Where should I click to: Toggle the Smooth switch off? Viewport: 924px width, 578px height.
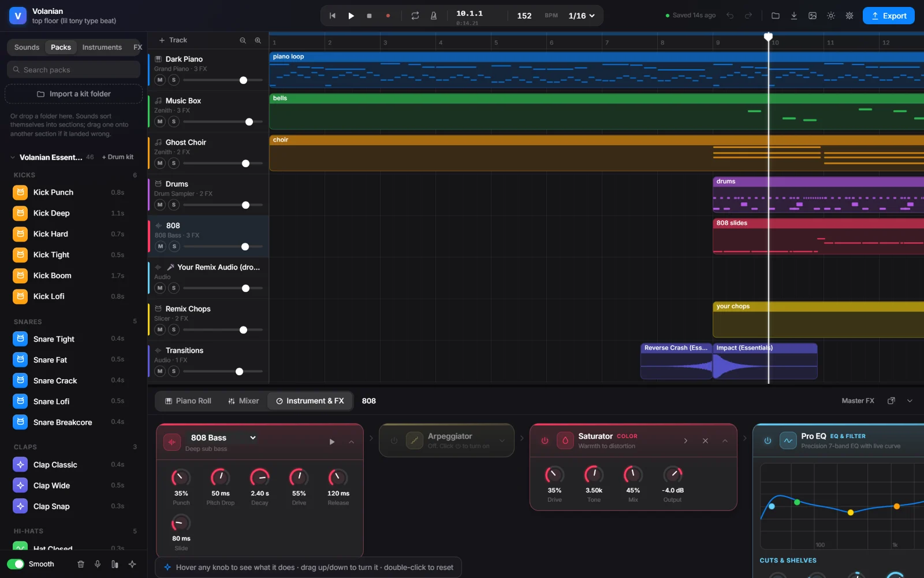coord(16,564)
